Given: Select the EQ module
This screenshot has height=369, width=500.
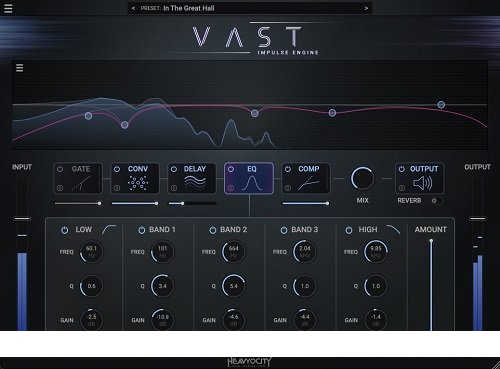Looking at the screenshot, I should click(x=249, y=178).
